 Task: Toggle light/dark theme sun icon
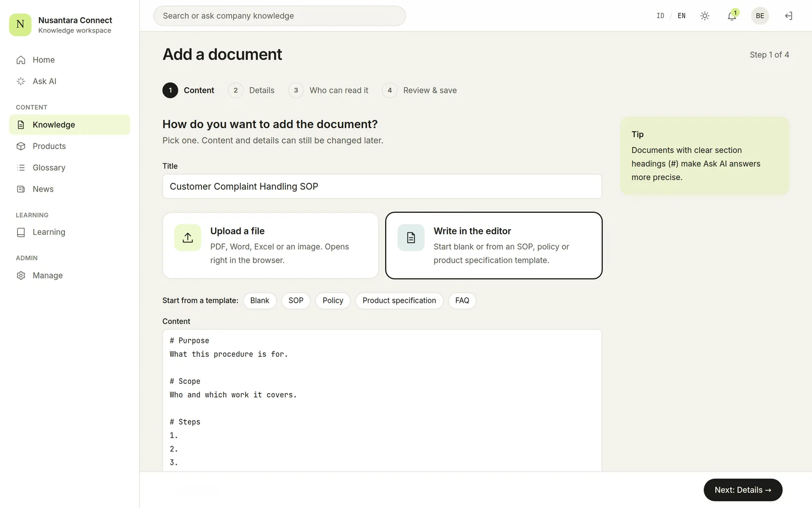click(x=705, y=16)
